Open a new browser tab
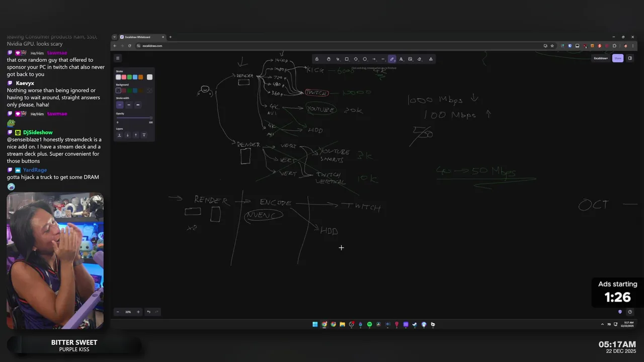 point(170,37)
